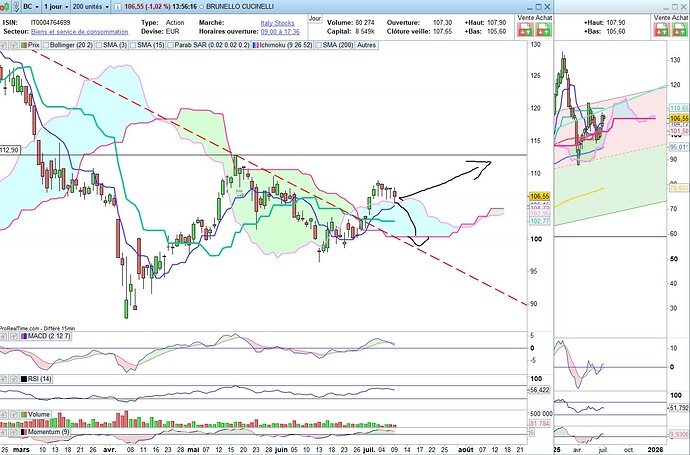Click the 102,77 green axis value tag

540,221
